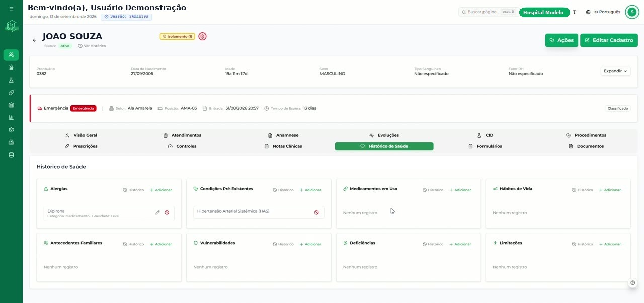Select the Histórico de Saúde tab

[x=384, y=146]
